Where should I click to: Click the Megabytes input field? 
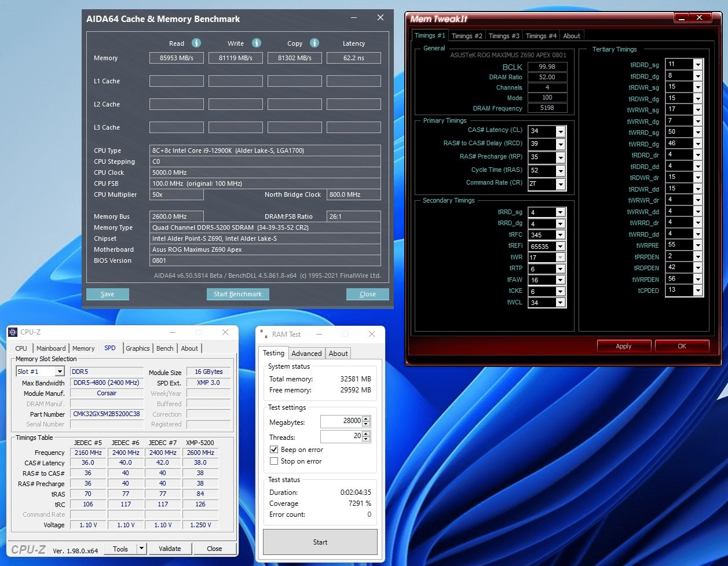[x=341, y=421]
